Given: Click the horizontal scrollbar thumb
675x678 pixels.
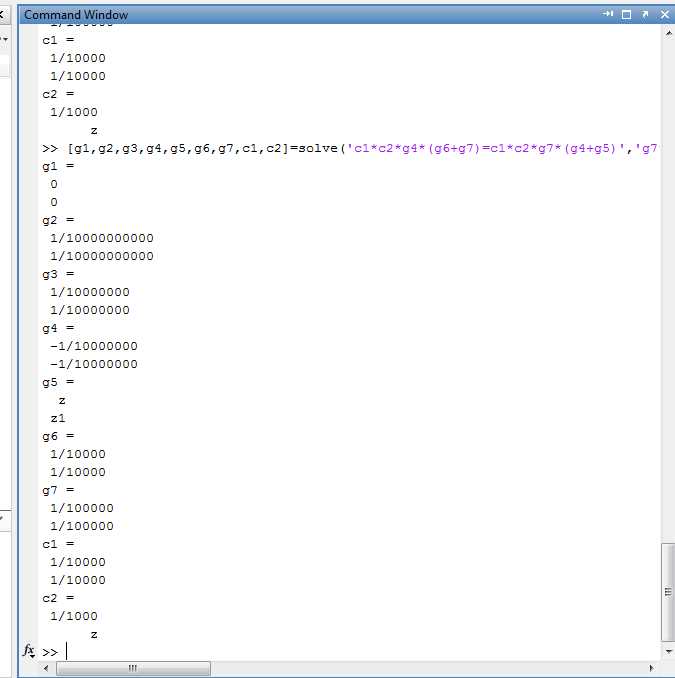Looking at the screenshot, I should tap(133, 668).
